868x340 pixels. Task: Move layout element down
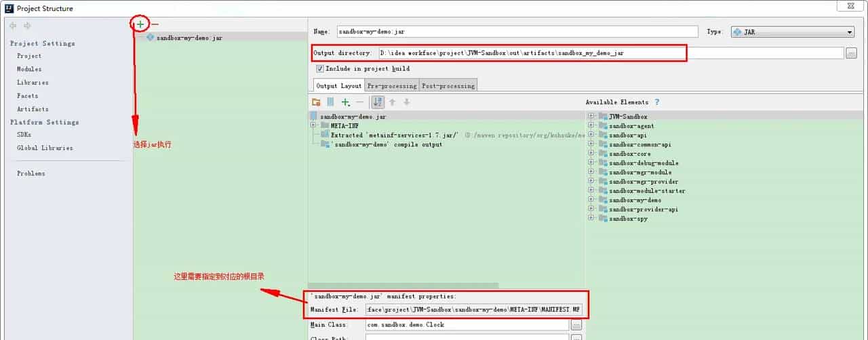[x=407, y=102]
